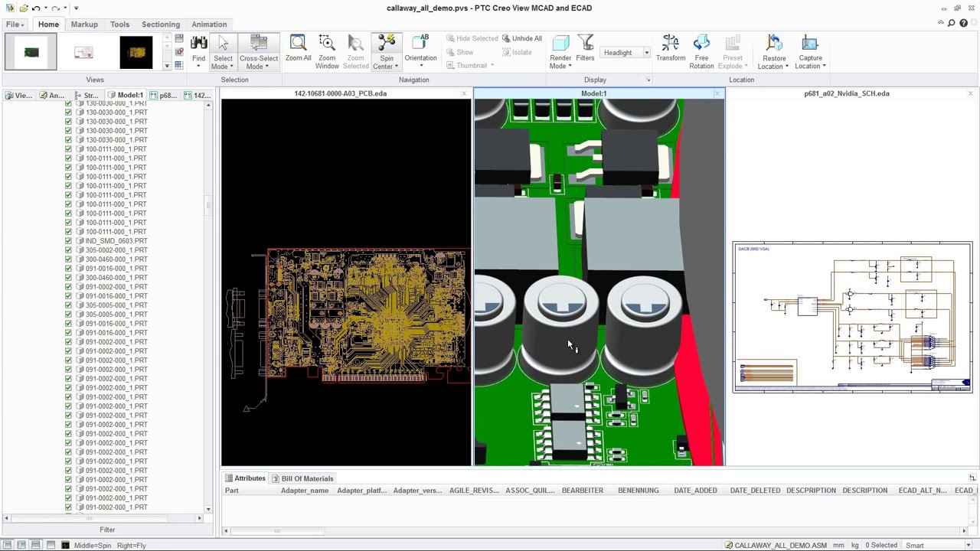Select IND_SMD_0603.PRT in the tree
The image size is (980, 551).
click(x=116, y=241)
